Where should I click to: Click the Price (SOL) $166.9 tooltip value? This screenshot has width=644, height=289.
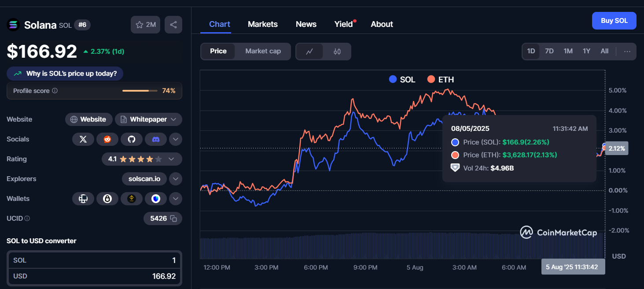pyautogui.click(x=526, y=142)
